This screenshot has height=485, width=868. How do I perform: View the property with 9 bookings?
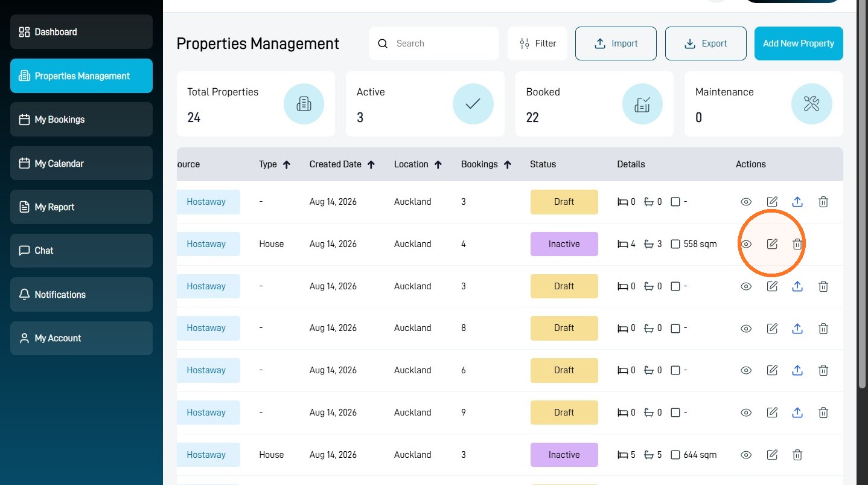[746, 413]
